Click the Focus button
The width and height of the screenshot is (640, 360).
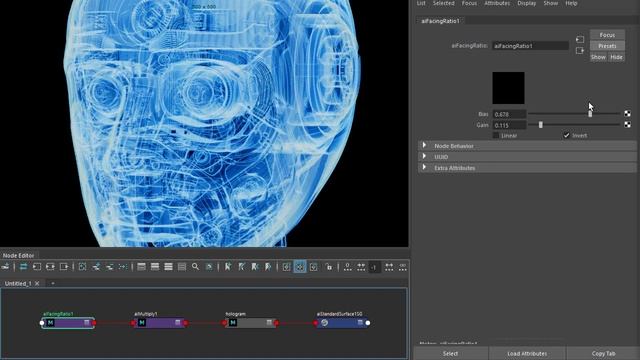click(607, 35)
